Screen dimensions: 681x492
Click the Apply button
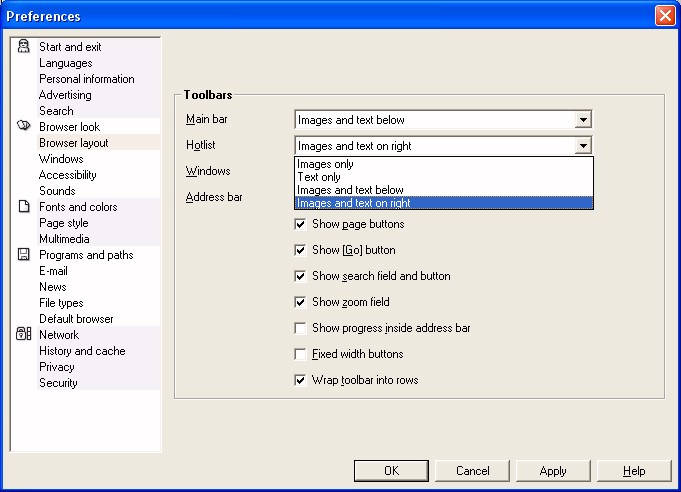tap(553, 471)
